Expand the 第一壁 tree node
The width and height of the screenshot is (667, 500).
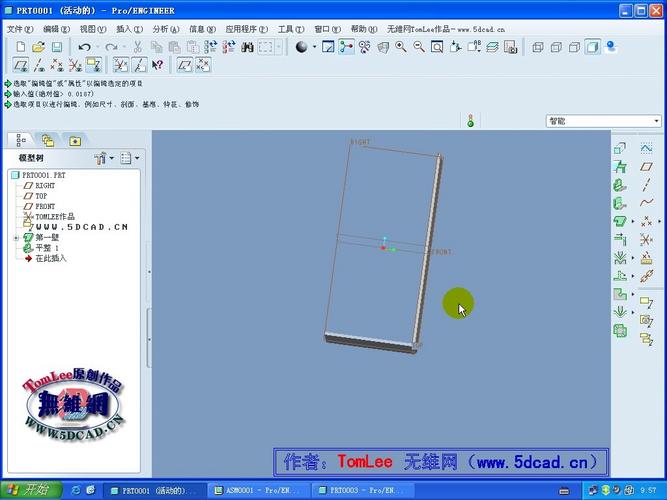click(15, 238)
